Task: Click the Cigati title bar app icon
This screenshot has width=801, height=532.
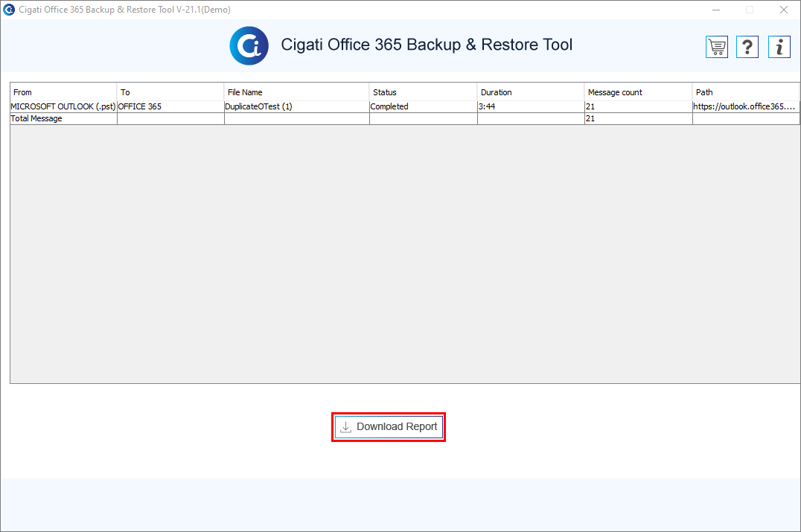Action: (x=9, y=9)
